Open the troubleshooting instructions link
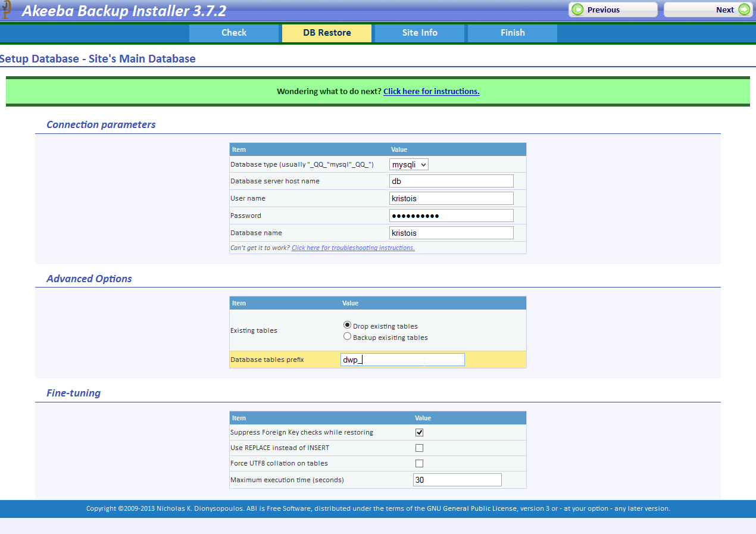The height and width of the screenshot is (534, 756). [353, 248]
